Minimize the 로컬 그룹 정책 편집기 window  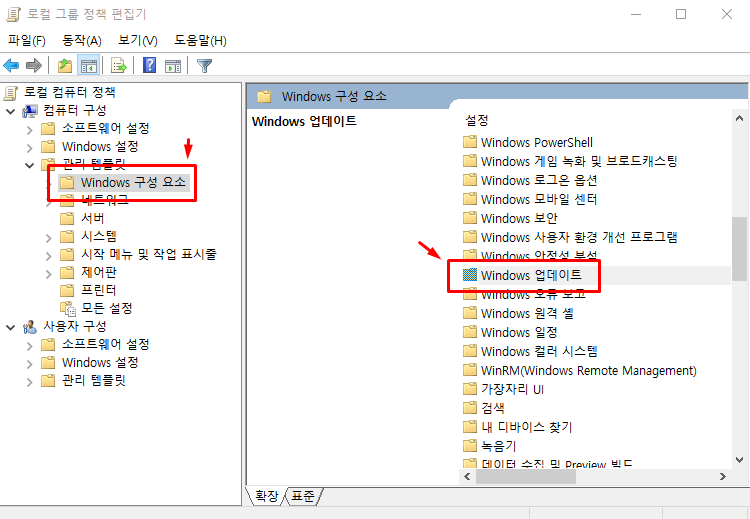pyautogui.click(x=636, y=14)
